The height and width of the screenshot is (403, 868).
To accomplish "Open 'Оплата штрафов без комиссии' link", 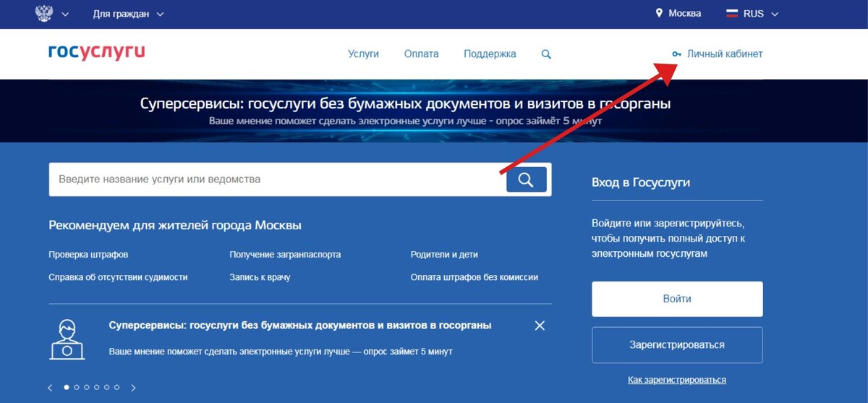I will [x=474, y=277].
